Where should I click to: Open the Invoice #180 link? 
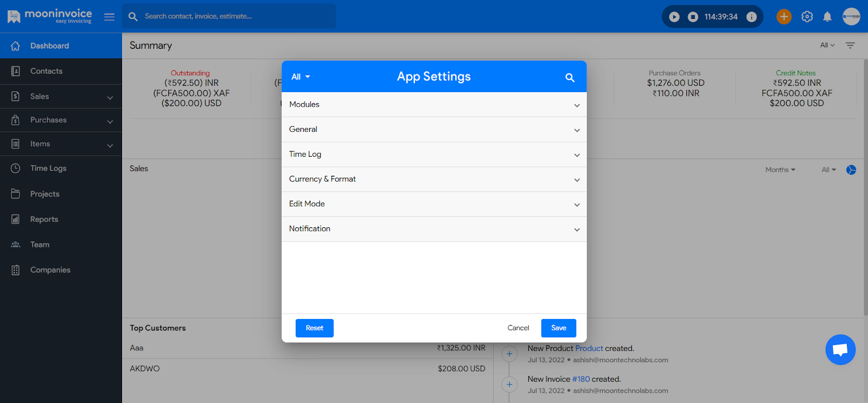[580, 379]
